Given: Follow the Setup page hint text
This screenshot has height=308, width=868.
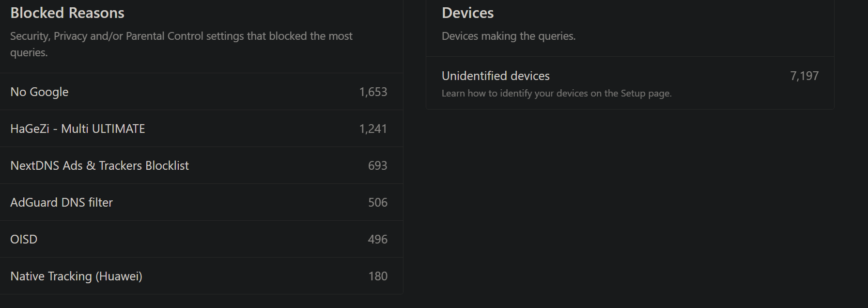Looking at the screenshot, I should point(557,94).
